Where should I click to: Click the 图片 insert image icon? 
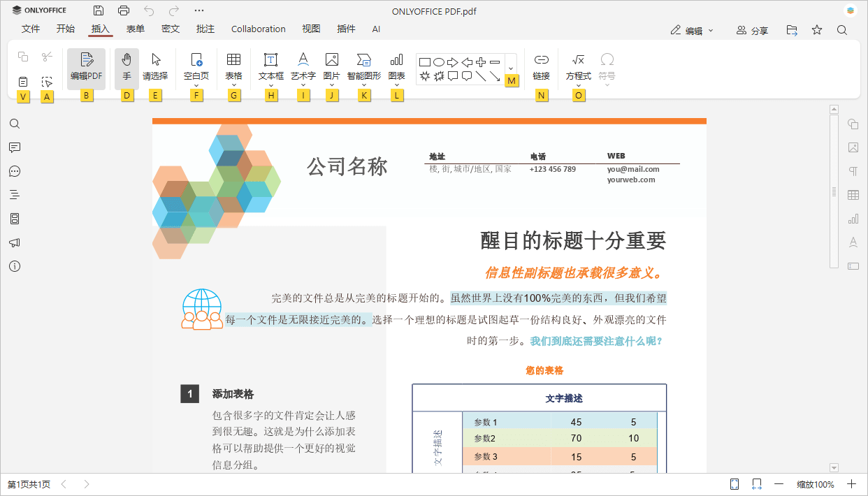point(331,60)
